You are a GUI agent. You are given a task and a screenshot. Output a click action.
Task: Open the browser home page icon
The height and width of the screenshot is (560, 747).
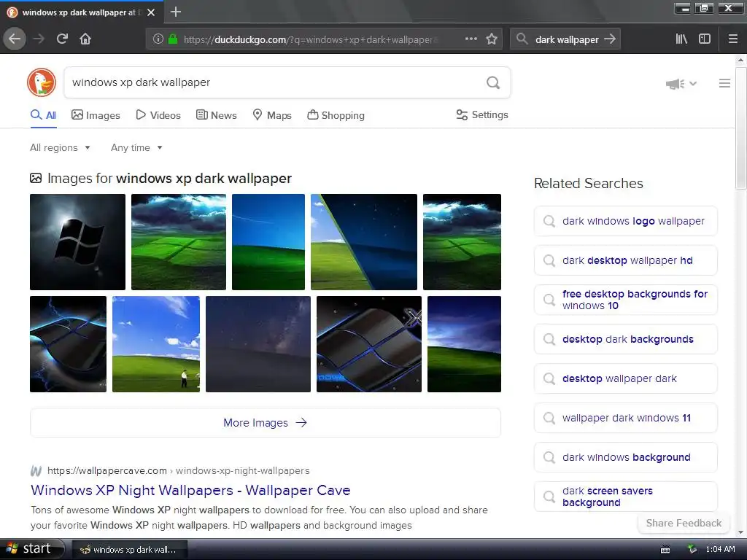(x=85, y=39)
